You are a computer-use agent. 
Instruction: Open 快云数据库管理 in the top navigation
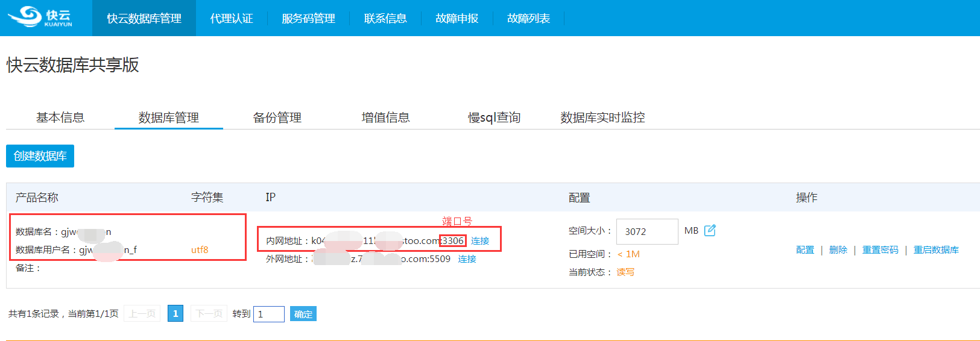[x=144, y=19]
